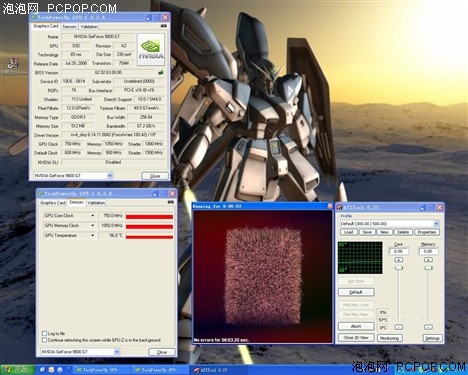468x375 pixels.
Task: Click the Abort button in ATITool
Action: 356,326
